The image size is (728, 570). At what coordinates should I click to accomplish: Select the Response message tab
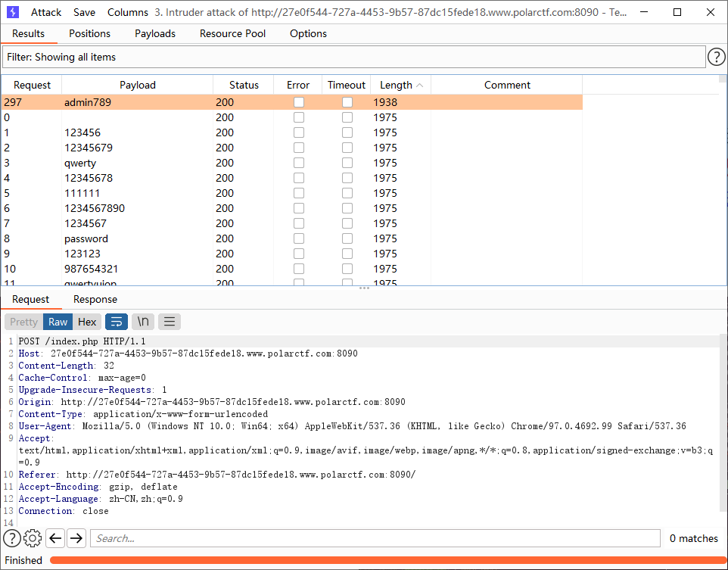[95, 299]
